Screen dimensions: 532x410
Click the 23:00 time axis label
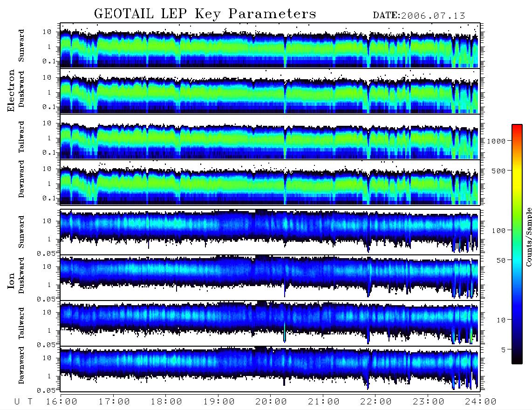428,402
